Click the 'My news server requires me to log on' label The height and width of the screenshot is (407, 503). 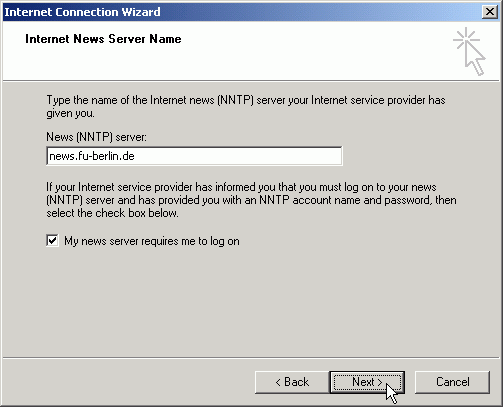(x=152, y=241)
